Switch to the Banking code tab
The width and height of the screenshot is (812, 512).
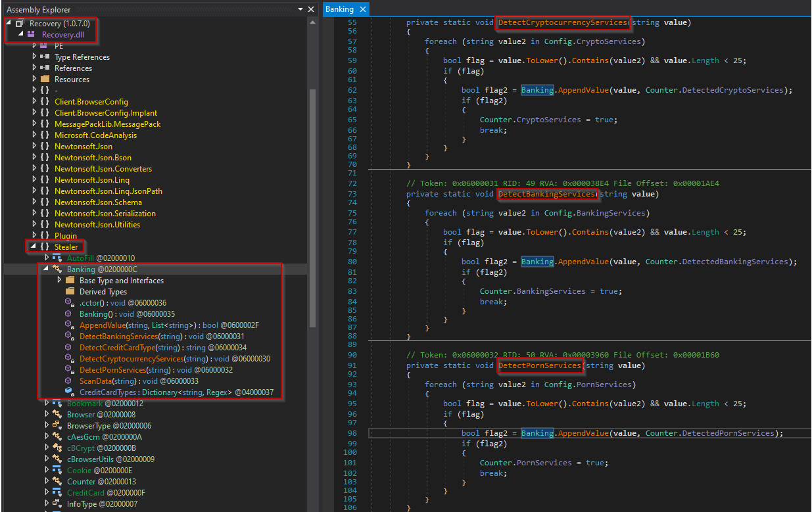[x=339, y=9]
